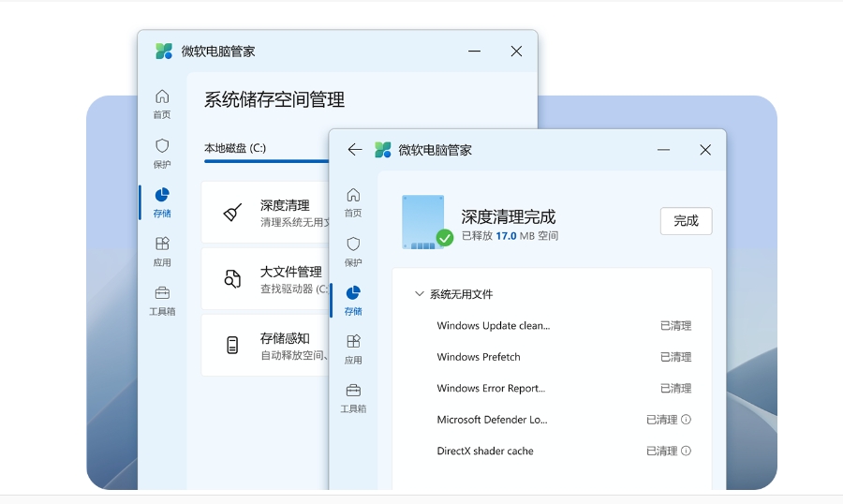
Task: Click the Windows Update clean... entry
Action: pos(494,325)
